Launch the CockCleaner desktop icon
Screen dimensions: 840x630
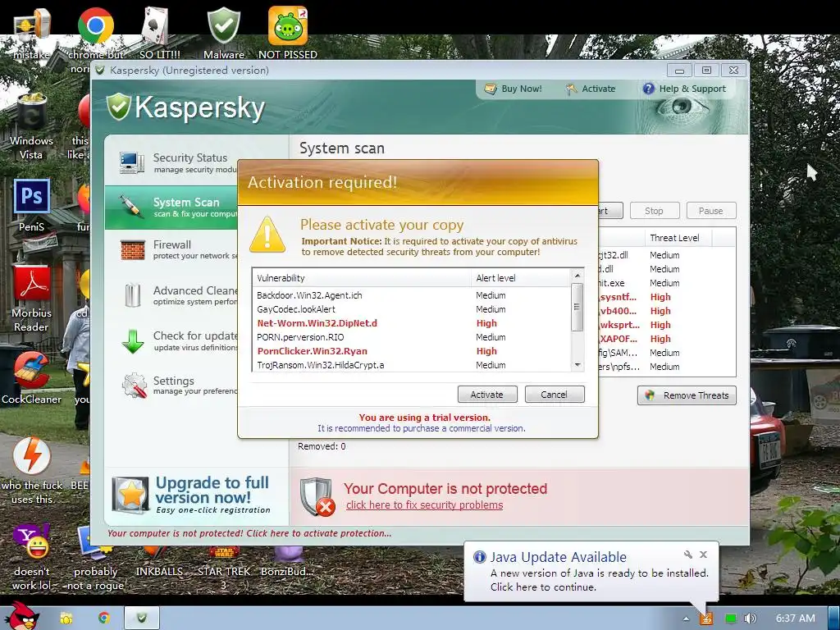tap(32, 370)
